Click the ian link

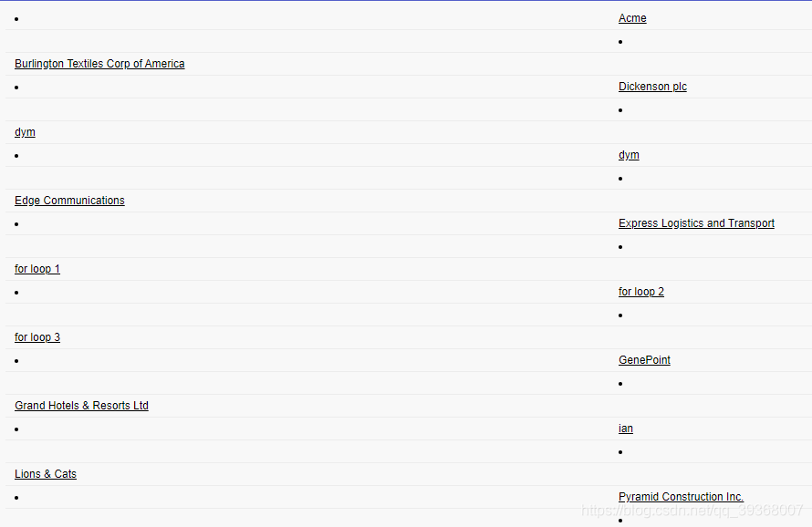click(x=626, y=428)
